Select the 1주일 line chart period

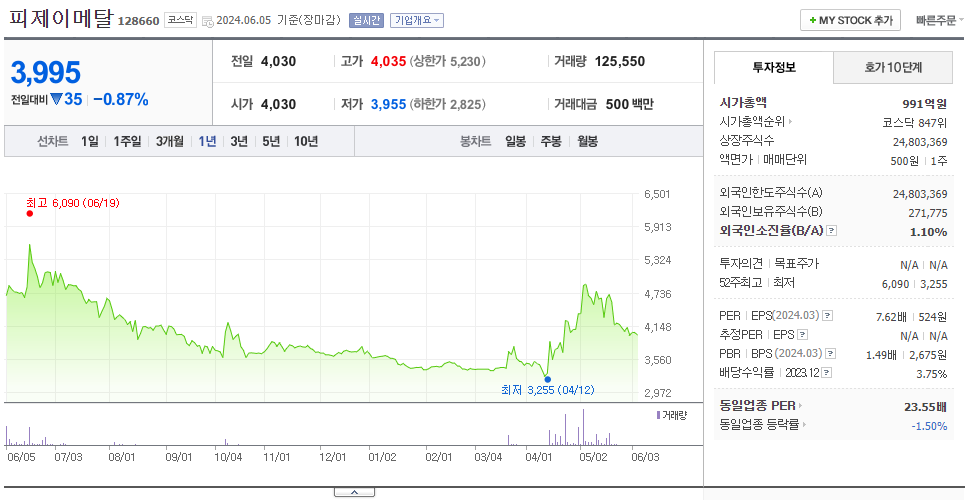127,141
